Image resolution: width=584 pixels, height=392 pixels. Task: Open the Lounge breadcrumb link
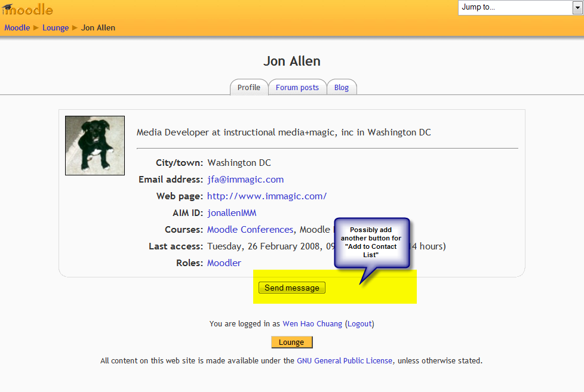point(56,27)
